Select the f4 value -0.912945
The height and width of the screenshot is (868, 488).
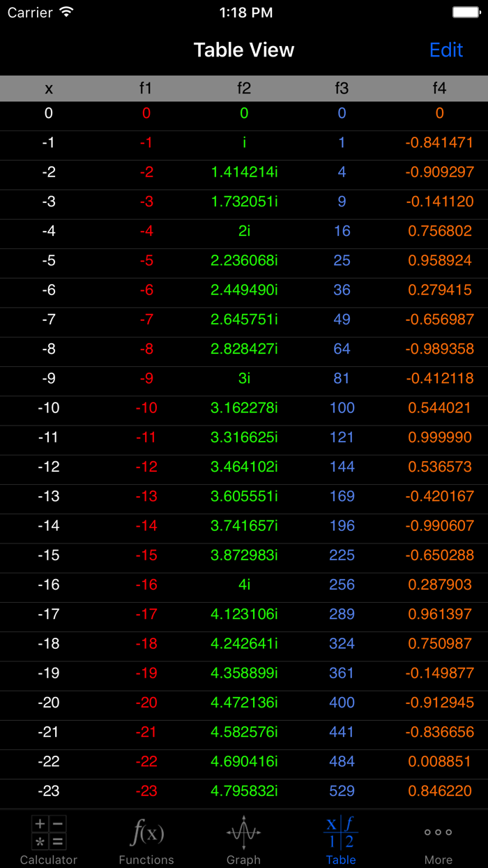tap(439, 703)
